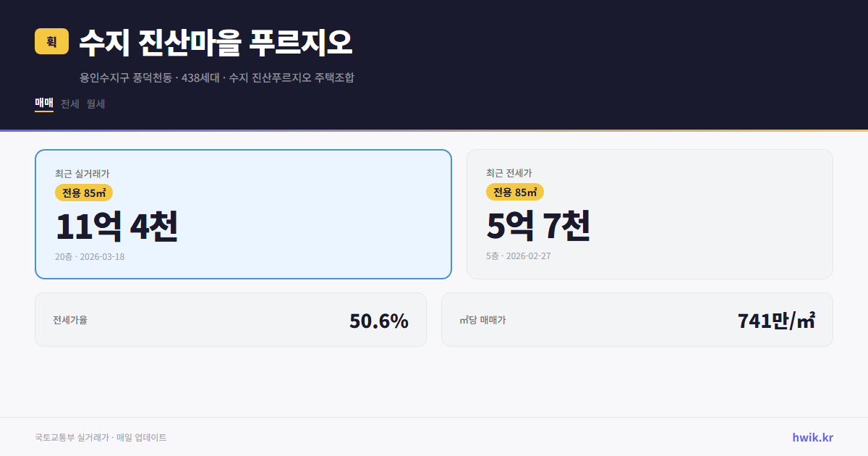868x456 pixels.
Task: Switch to the 월세 tab
Action: (95, 104)
